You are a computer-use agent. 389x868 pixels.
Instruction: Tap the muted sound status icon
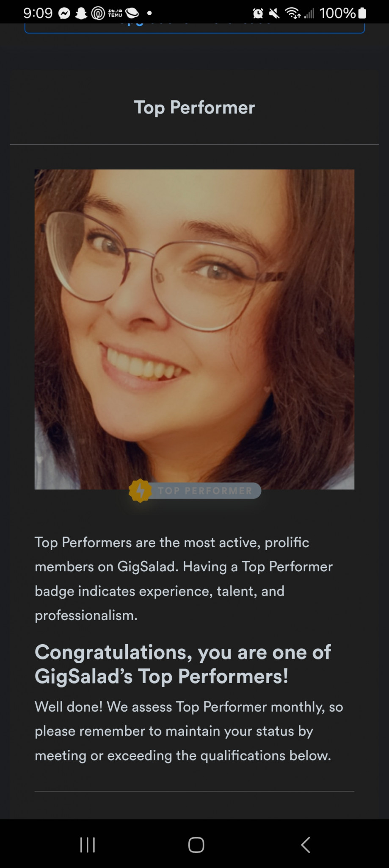274,14
